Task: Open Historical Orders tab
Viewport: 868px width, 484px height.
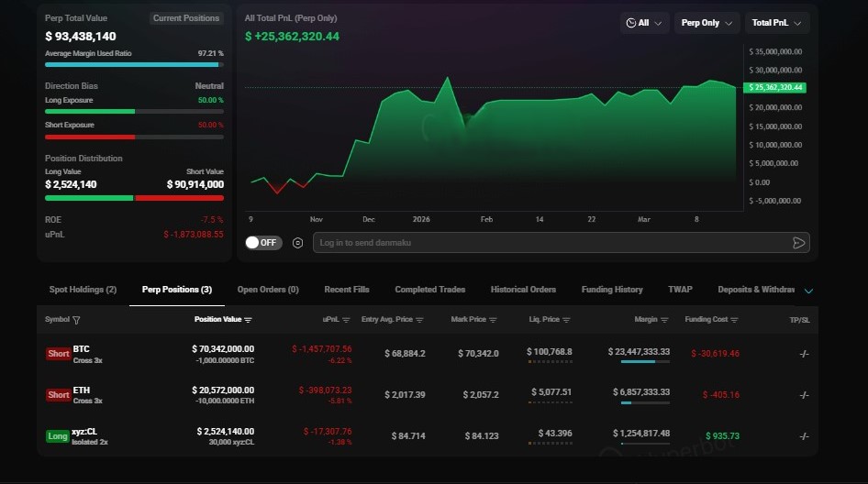Action: point(523,290)
